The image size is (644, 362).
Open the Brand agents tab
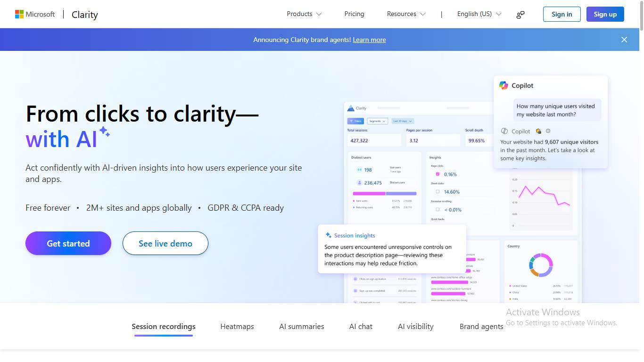[x=481, y=326]
